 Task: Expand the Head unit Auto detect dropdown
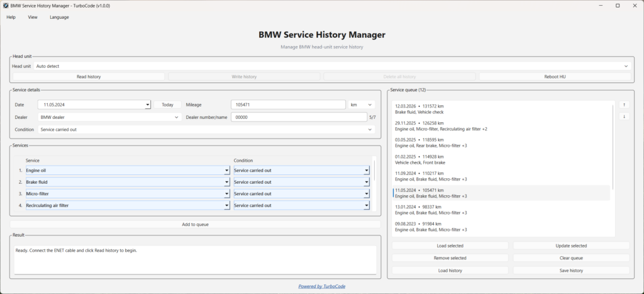[x=626, y=66]
